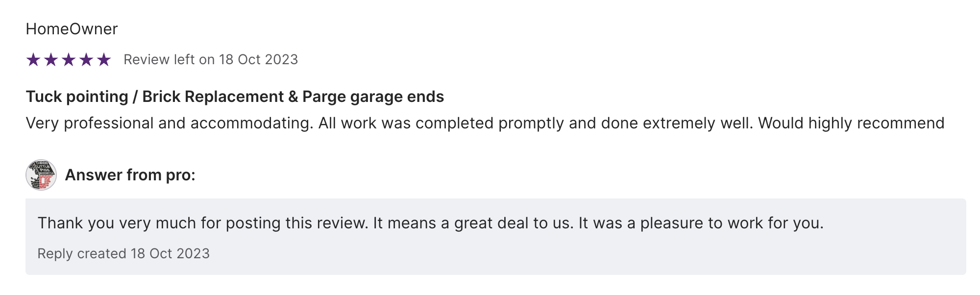This screenshot has height=295, width=980.
Task: Click 'Brick Replacement' in the review title
Action: (x=213, y=97)
